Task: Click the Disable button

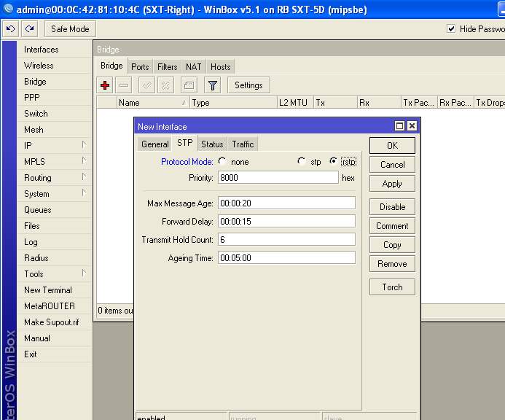Action: (x=392, y=207)
